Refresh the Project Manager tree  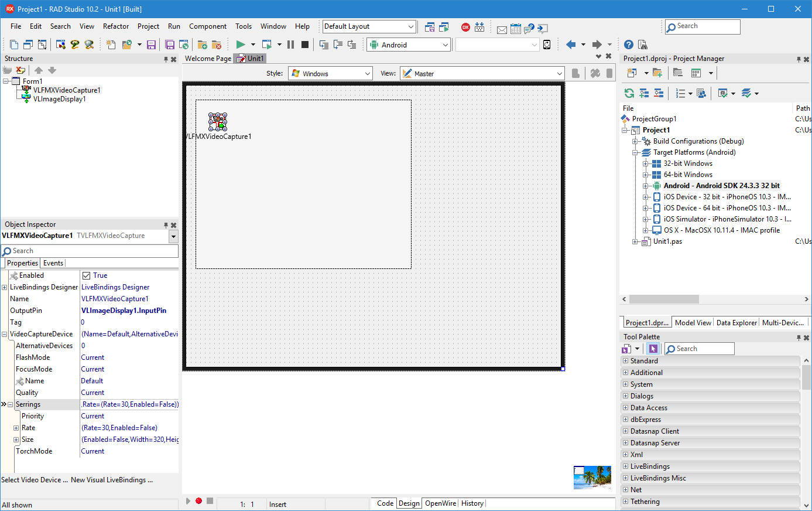coord(628,93)
